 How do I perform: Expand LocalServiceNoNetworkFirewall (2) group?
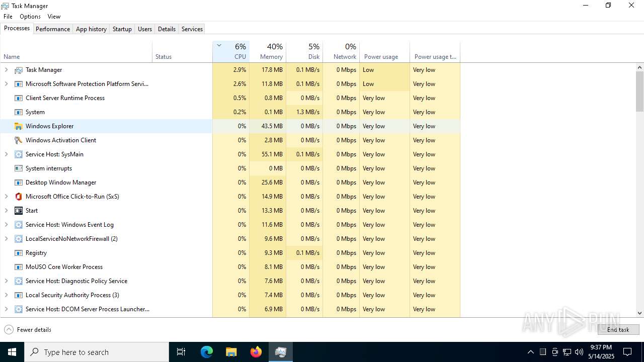click(x=7, y=239)
